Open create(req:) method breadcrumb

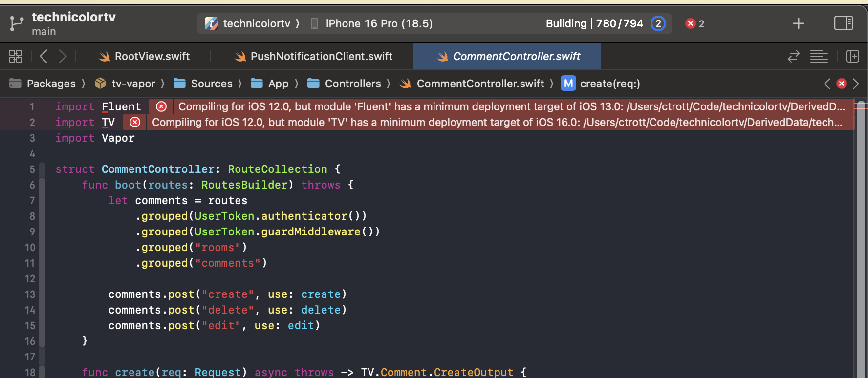coord(601,84)
